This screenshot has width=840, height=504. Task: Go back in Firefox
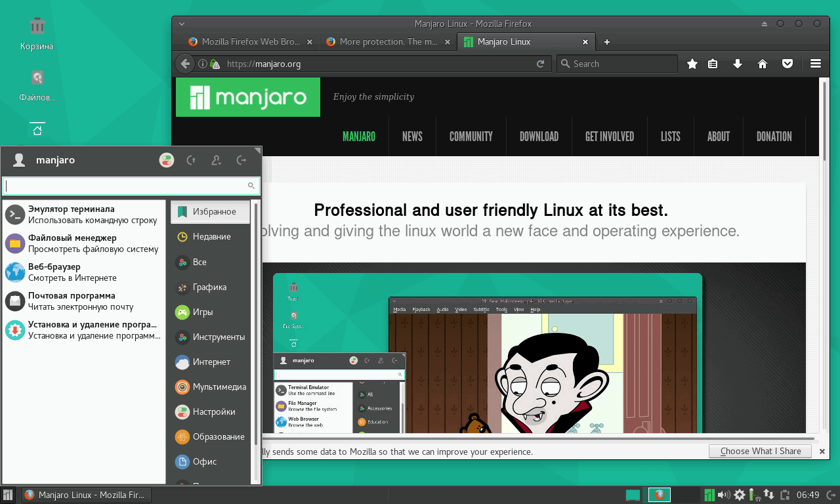(186, 64)
